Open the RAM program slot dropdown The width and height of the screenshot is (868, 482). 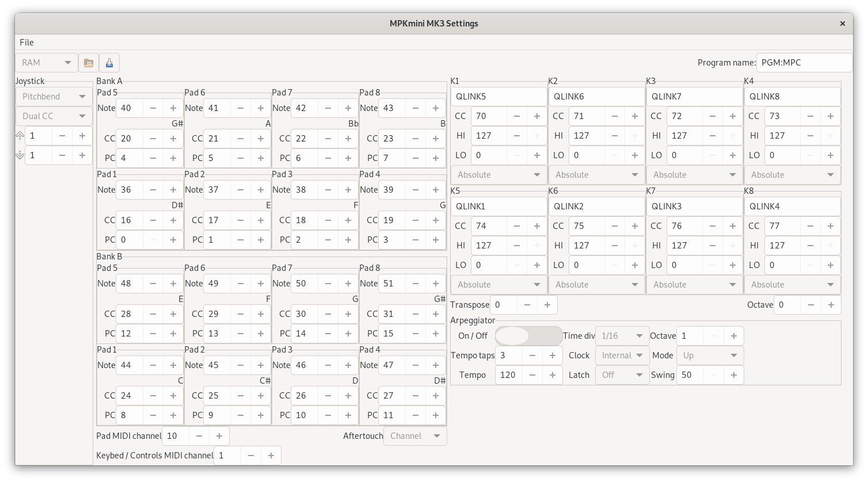tap(47, 63)
